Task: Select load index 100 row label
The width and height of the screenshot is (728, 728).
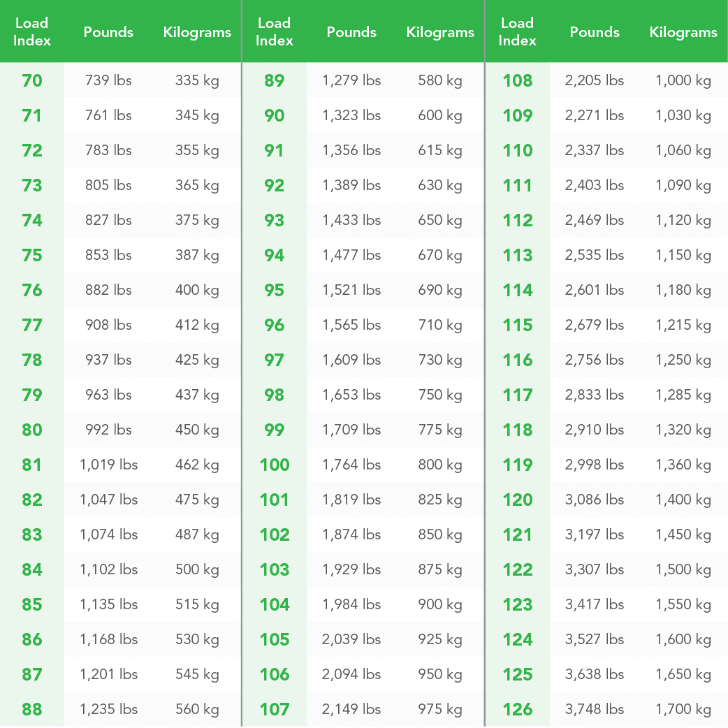Action: click(x=275, y=465)
